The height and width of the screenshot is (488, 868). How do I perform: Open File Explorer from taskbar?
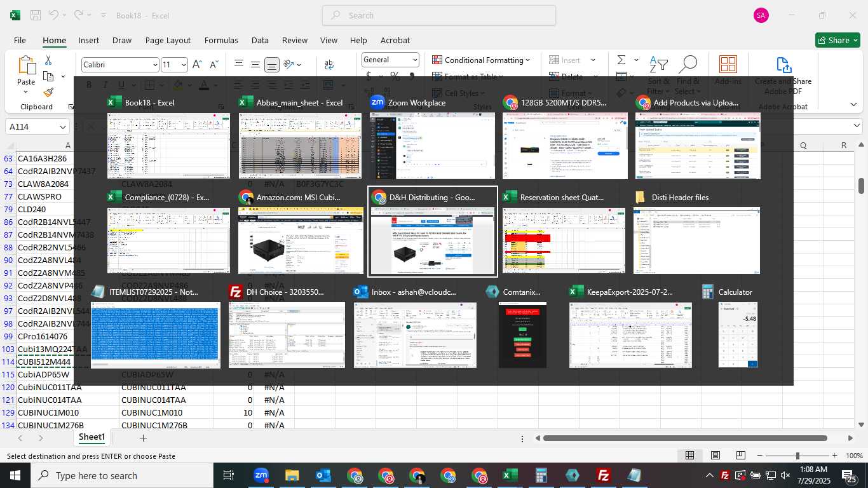[292, 475]
